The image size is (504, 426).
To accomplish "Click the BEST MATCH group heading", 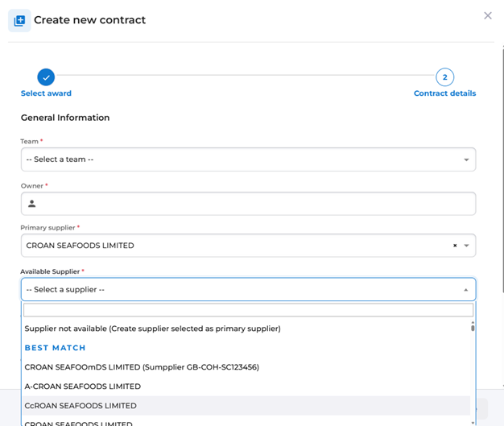I will pos(55,348).
